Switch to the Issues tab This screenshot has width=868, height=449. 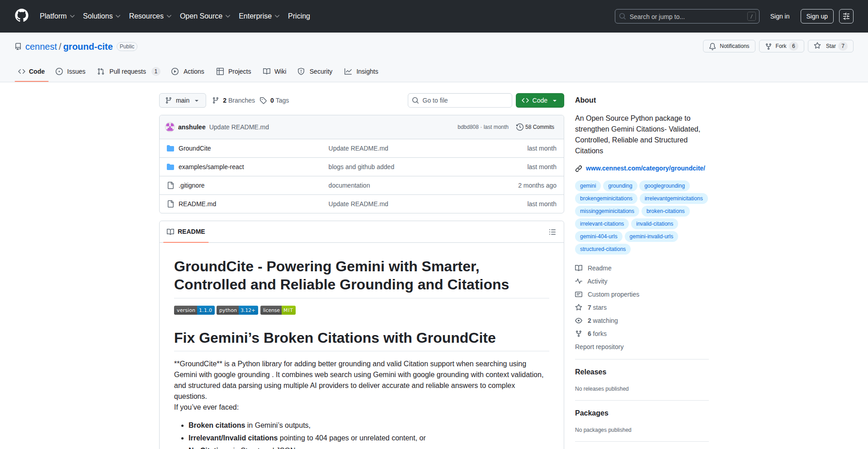click(x=71, y=71)
